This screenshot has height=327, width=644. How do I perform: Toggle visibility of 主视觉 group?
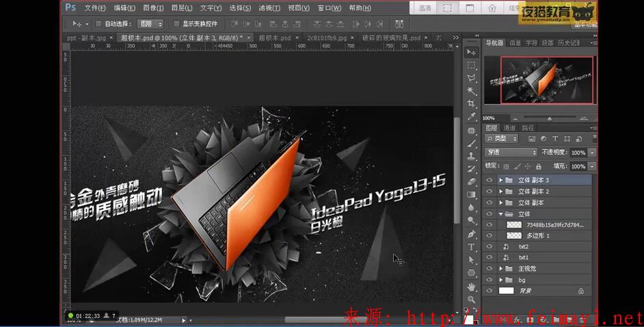point(489,268)
